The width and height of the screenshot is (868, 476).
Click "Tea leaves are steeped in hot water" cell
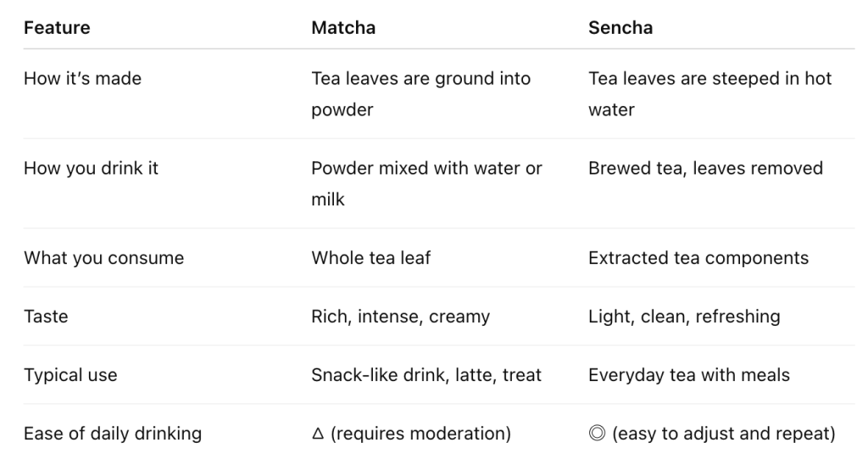click(x=709, y=94)
